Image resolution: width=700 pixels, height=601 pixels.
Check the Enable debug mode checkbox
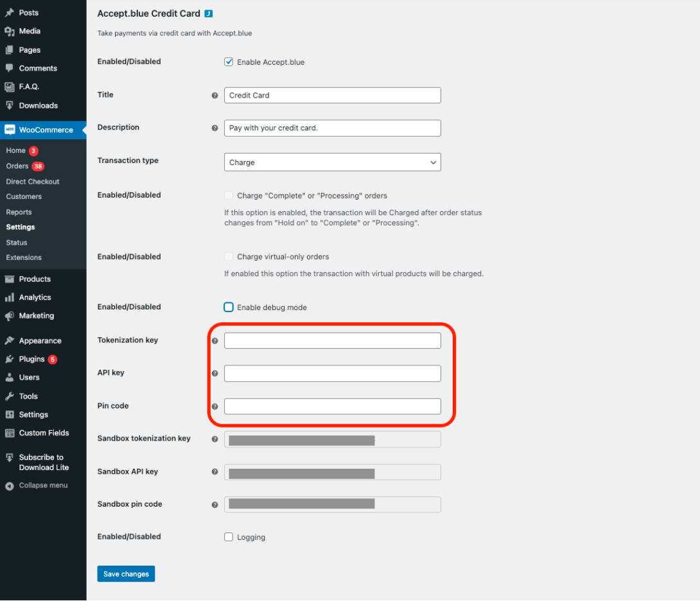click(229, 307)
